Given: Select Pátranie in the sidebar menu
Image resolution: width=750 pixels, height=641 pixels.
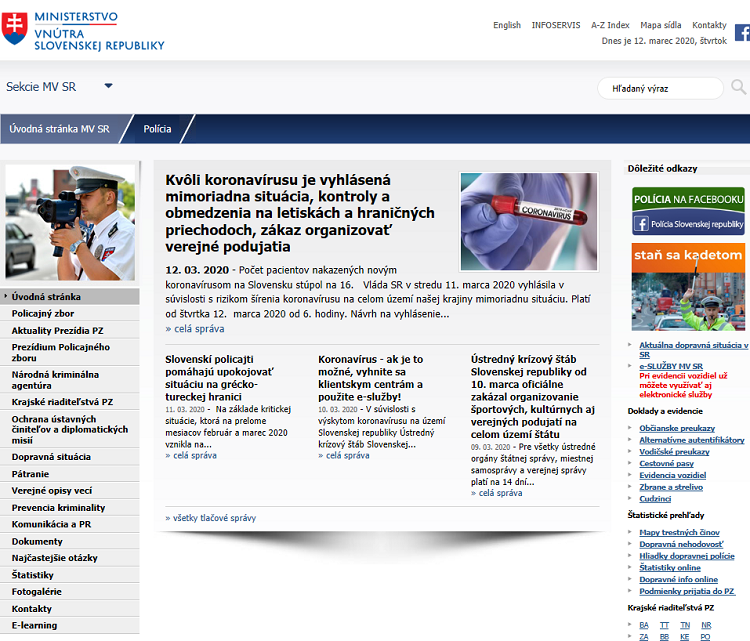Looking at the screenshot, I should 31,473.
